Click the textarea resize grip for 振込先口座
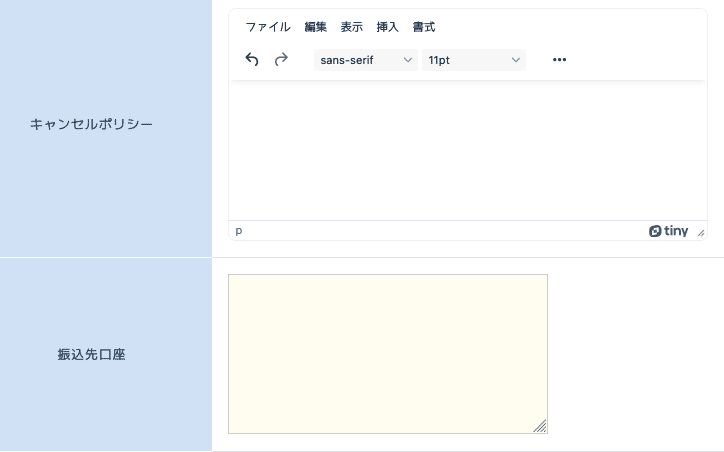 [x=540, y=426]
